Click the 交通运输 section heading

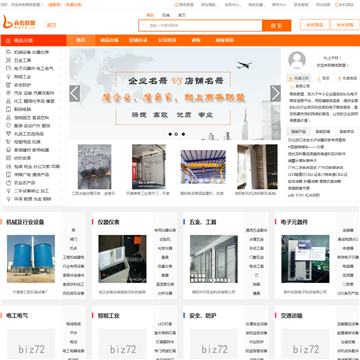(291, 315)
